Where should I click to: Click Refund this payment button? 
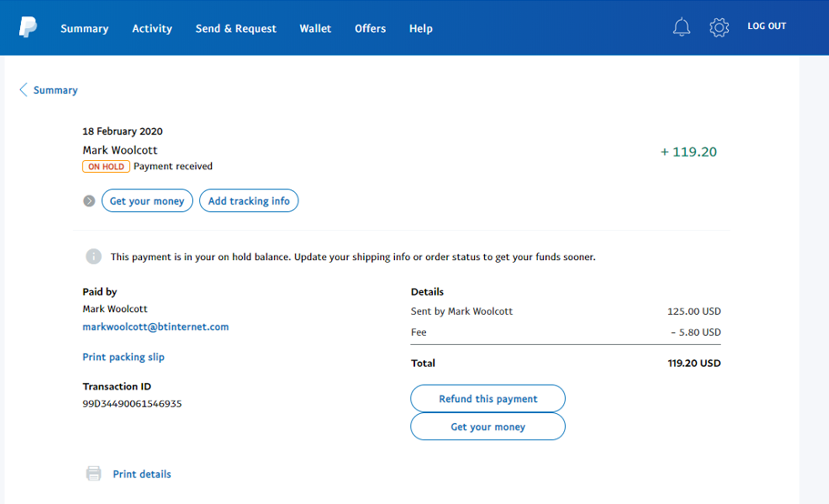tap(488, 398)
